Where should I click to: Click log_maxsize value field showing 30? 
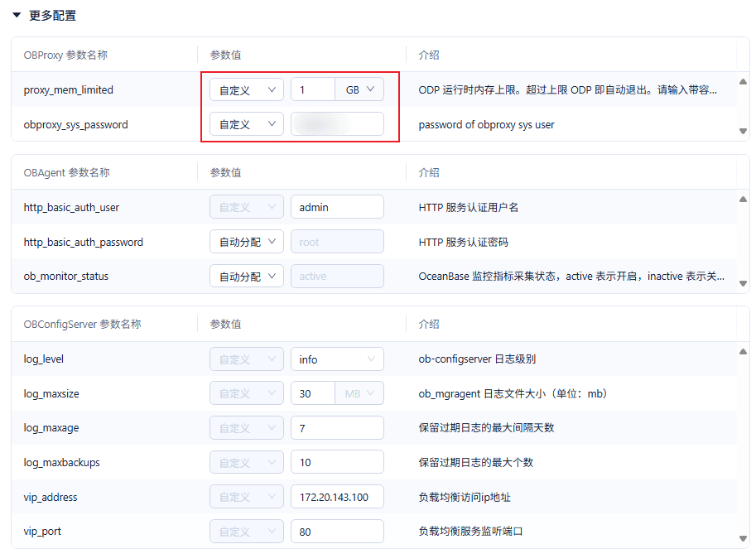pyautogui.click(x=313, y=394)
